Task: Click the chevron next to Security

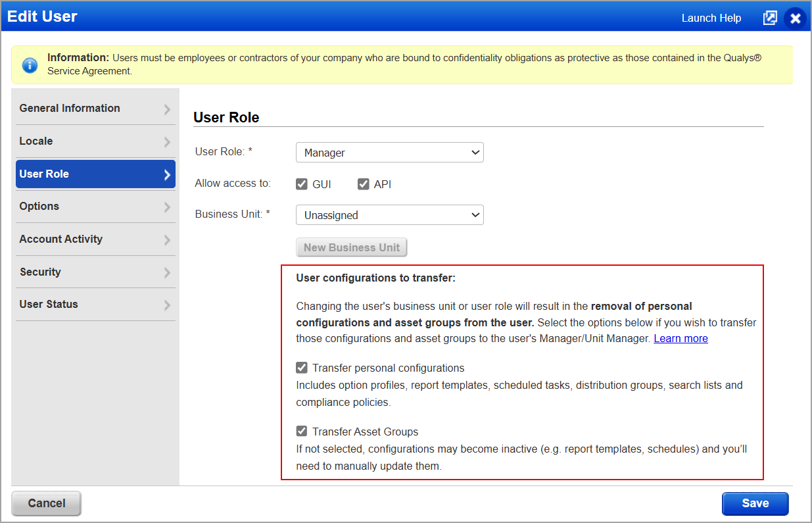Action: coord(167,272)
